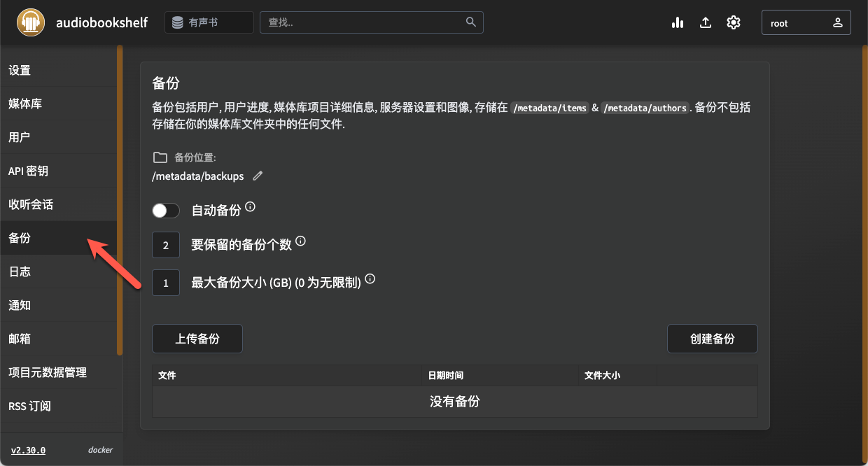
Task: Click the 创建备份 button
Action: pyautogui.click(x=713, y=339)
